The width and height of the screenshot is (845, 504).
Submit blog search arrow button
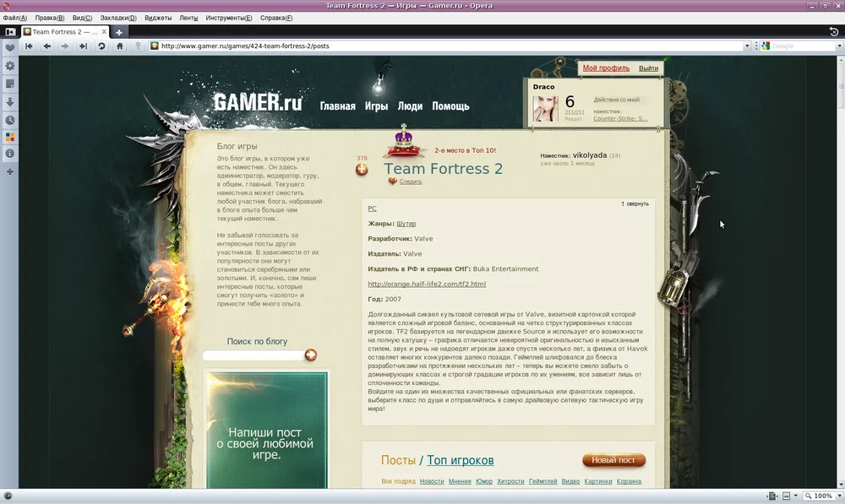tap(310, 355)
